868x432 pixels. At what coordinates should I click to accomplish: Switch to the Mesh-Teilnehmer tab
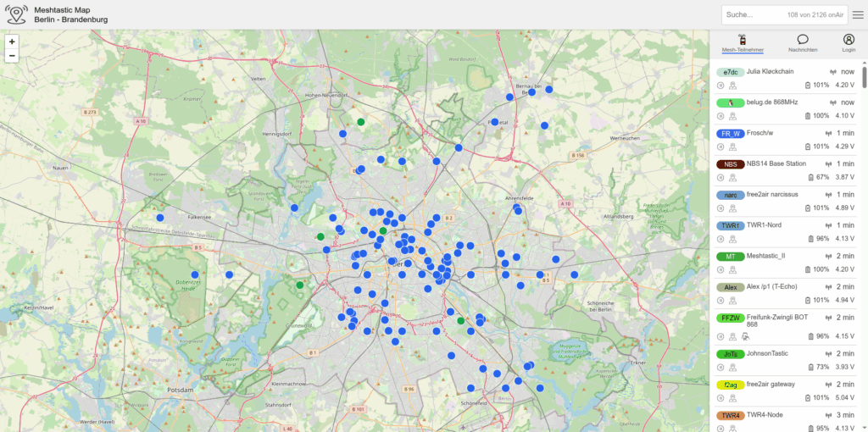tap(743, 42)
